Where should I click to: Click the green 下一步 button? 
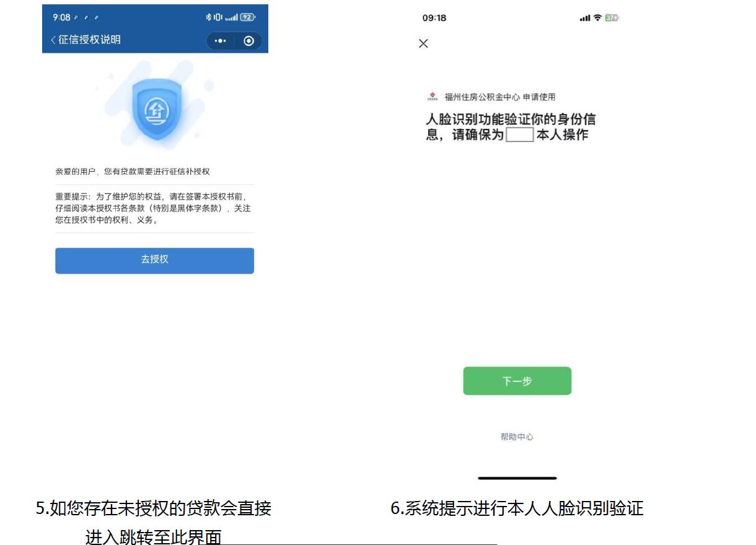(517, 381)
